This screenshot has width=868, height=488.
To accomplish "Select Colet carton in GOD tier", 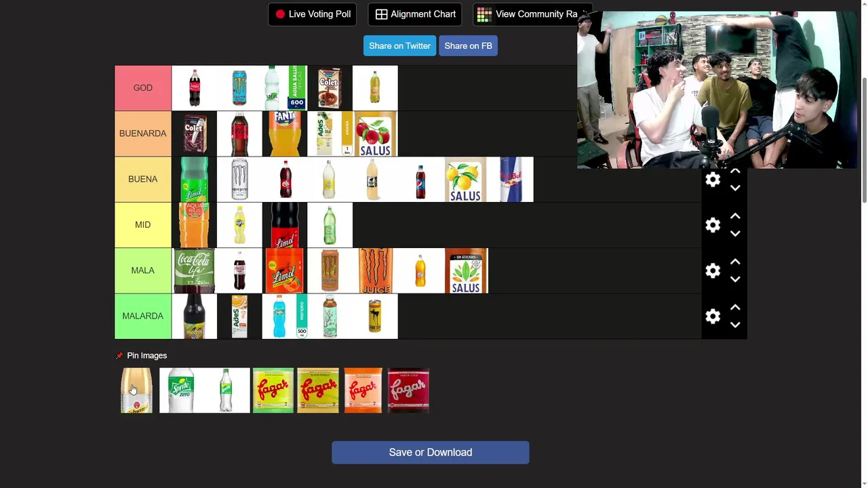I will (330, 88).
